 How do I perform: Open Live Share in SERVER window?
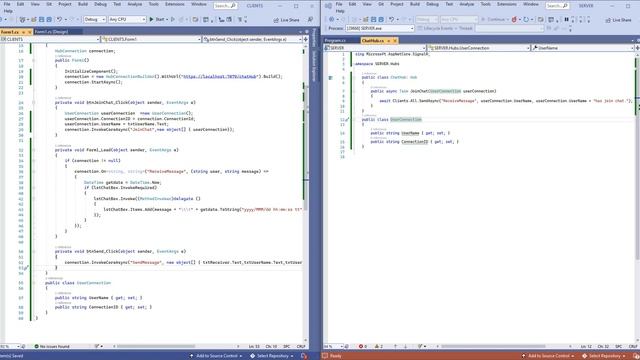coord(619,20)
